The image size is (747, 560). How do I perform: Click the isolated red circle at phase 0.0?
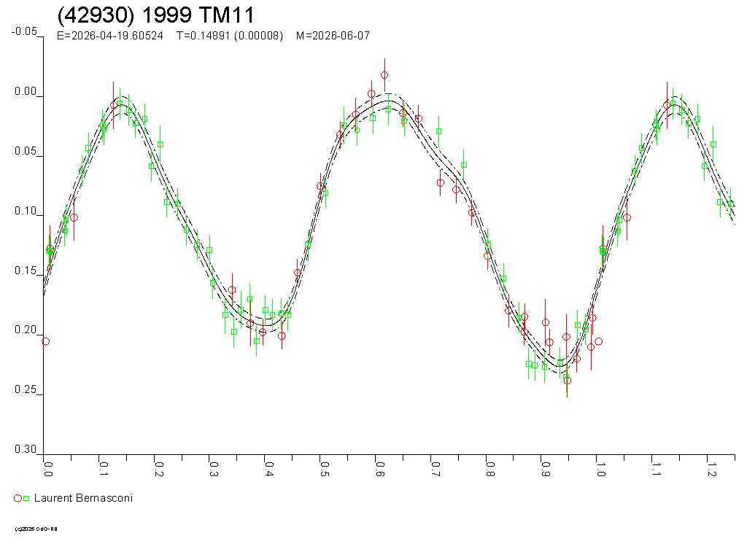(45, 341)
